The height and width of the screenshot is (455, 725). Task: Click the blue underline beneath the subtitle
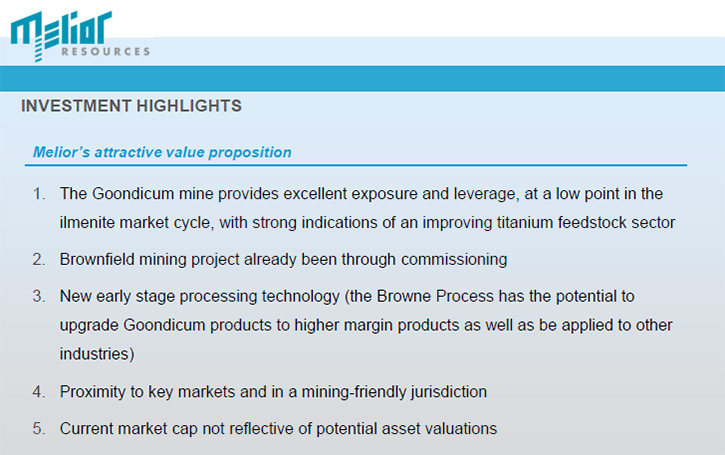356,165
